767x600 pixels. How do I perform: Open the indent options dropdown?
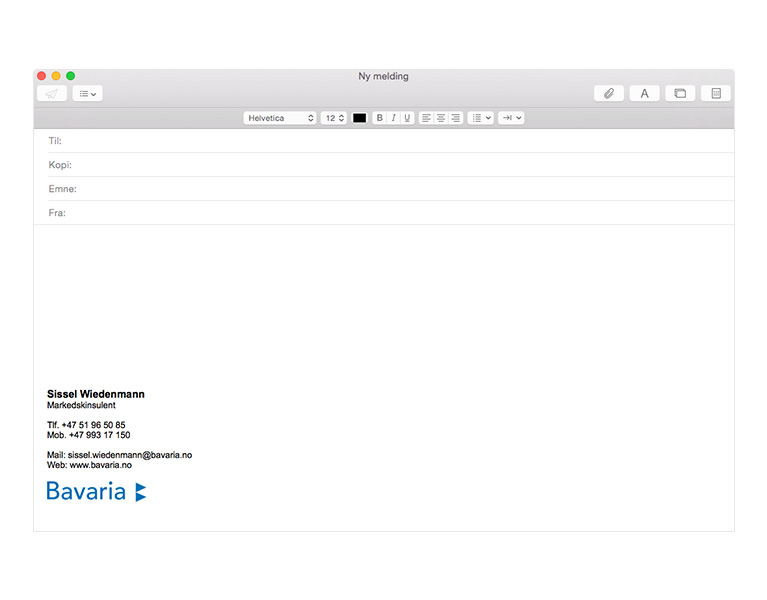coord(511,118)
